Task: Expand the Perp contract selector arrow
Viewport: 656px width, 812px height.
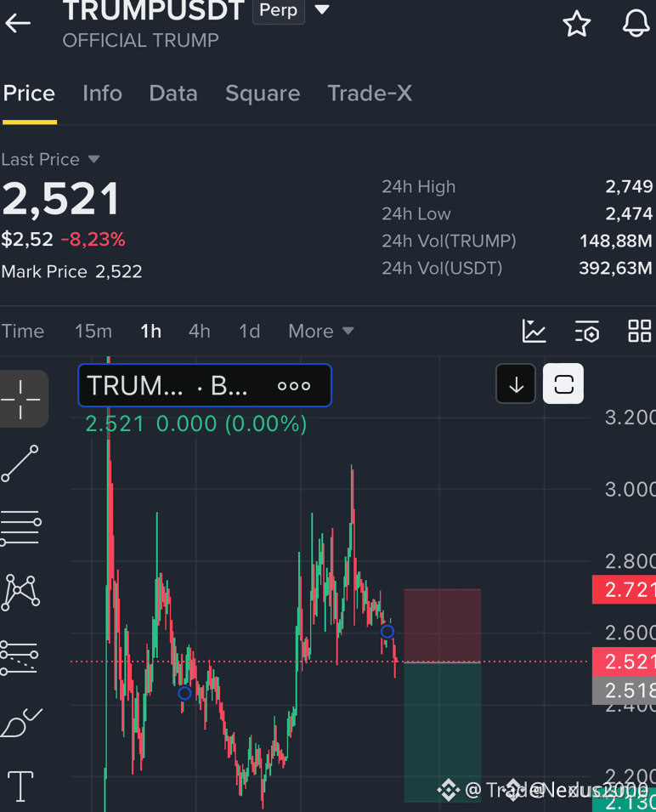Action: tap(322, 9)
